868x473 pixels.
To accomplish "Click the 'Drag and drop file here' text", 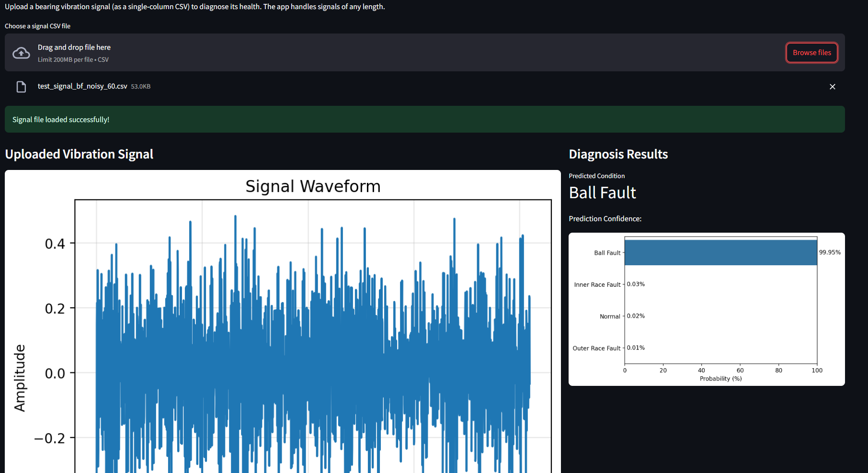I will pyautogui.click(x=74, y=47).
